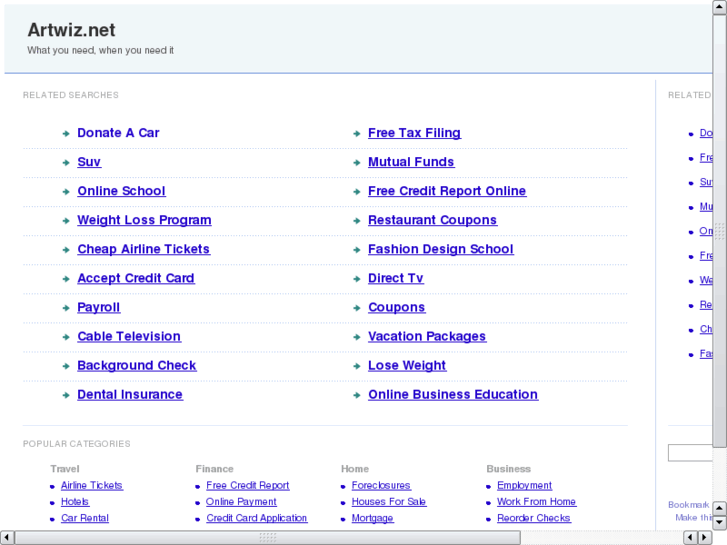Image resolution: width=727 pixels, height=545 pixels.
Task: Select the Vacation Packages link
Action: click(426, 337)
